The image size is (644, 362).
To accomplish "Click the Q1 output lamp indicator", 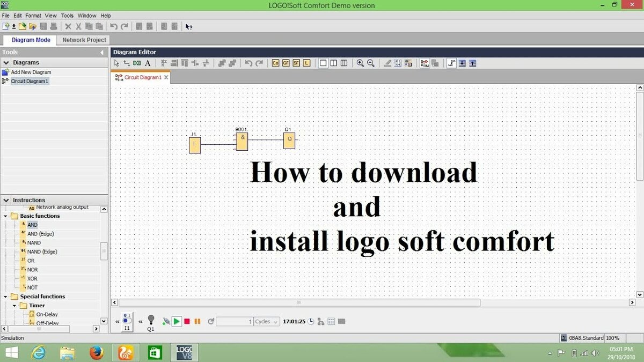I will pos(151,320).
